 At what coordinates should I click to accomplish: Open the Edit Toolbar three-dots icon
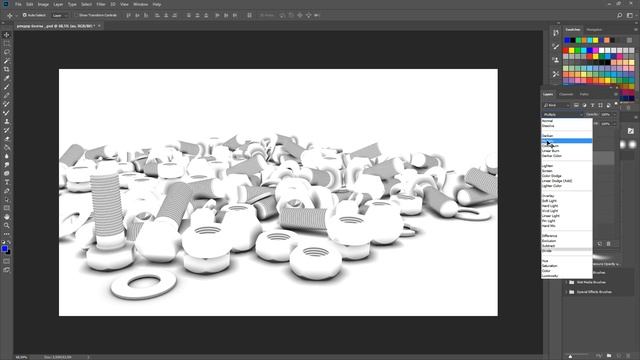click(7, 234)
